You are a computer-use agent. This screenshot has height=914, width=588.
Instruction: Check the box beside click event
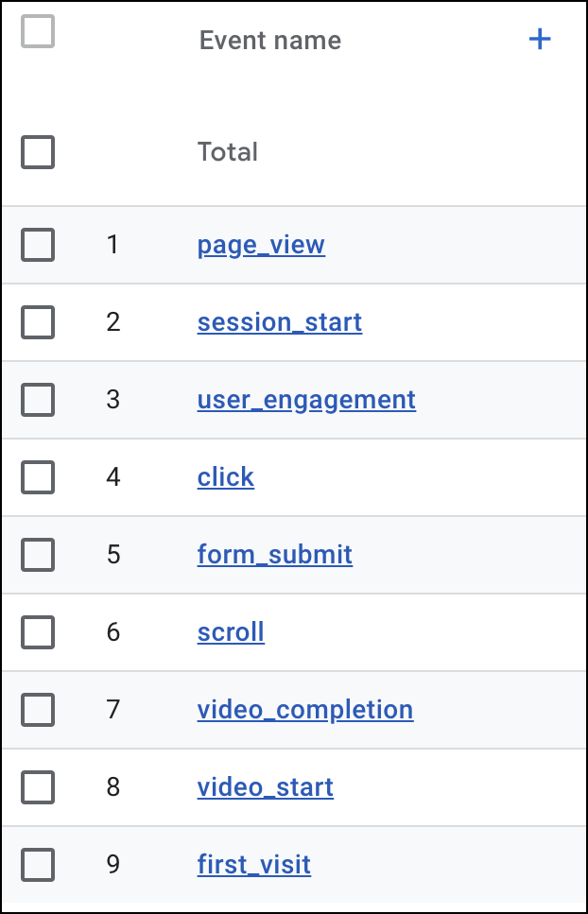click(x=38, y=477)
